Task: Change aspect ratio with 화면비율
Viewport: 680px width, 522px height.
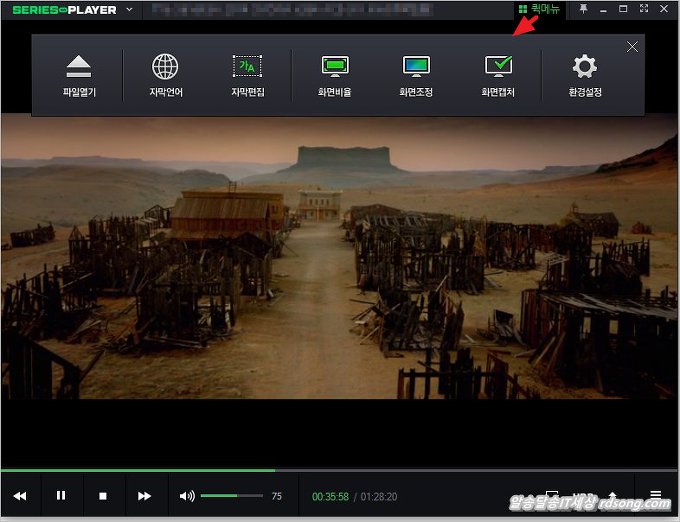Action: click(335, 75)
